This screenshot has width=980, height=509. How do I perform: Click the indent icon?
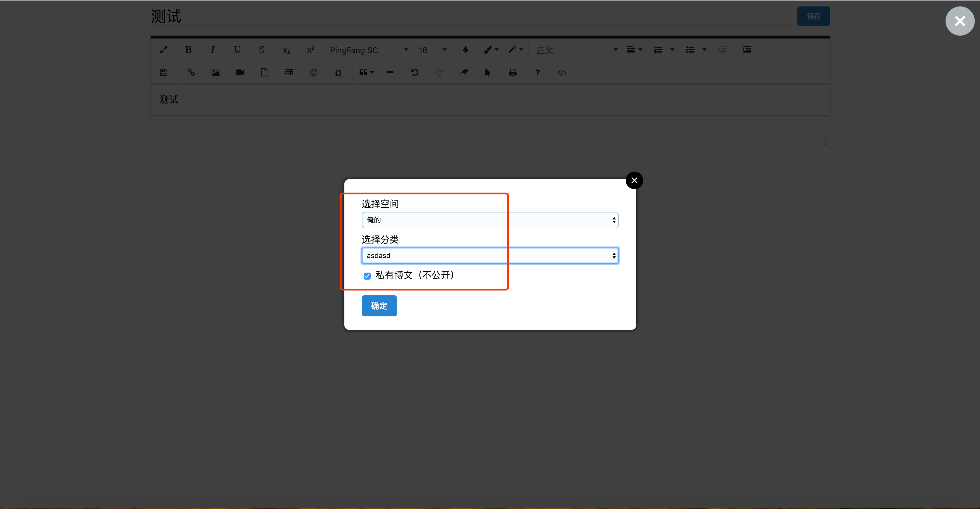coord(747,49)
